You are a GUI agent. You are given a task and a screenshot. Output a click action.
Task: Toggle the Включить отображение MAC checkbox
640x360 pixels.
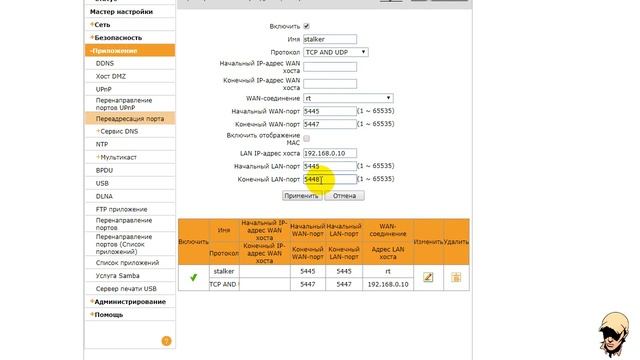pos(307,139)
